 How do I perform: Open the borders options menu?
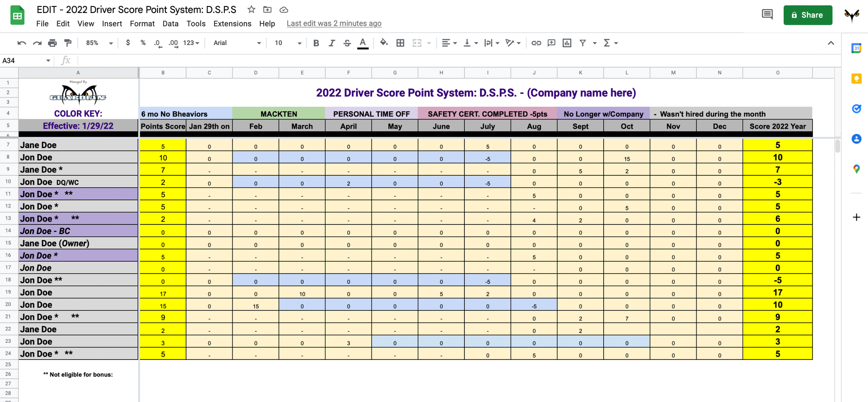[x=400, y=43]
